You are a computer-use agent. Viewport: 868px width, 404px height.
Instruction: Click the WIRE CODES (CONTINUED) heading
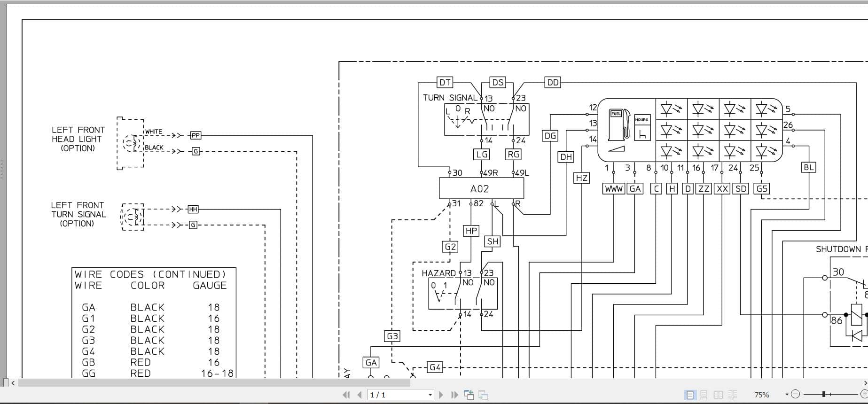151,274
